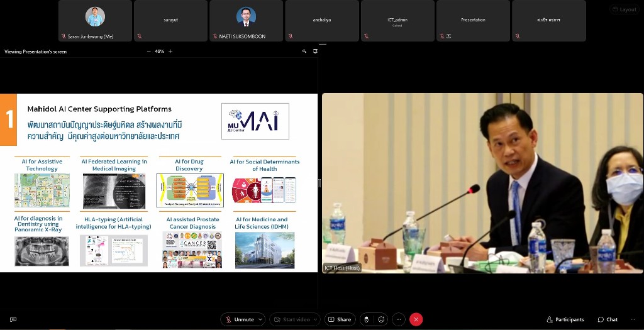Click the annotate icon above shared screen
644x330 pixels.
pos(304,52)
